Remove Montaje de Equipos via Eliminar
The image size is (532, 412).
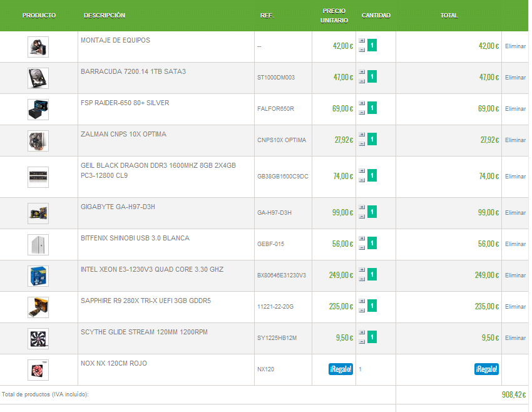(x=515, y=46)
